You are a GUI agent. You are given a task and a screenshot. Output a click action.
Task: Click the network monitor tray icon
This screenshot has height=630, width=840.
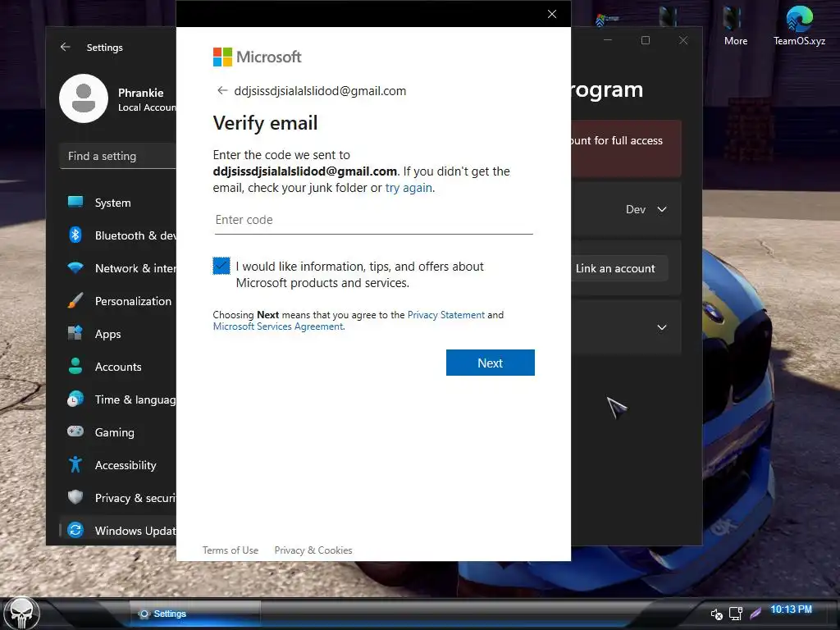(x=736, y=614)
